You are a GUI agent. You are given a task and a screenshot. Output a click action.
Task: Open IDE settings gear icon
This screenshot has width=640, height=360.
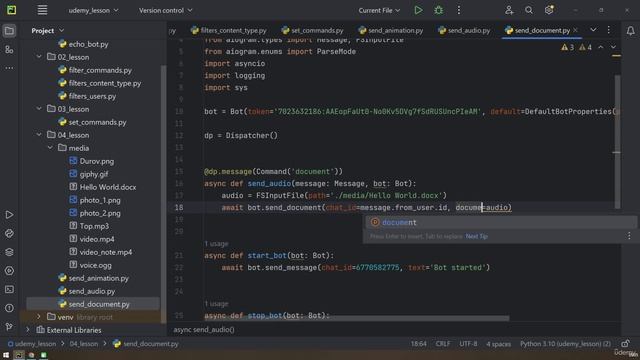click(x=549, y=10)
